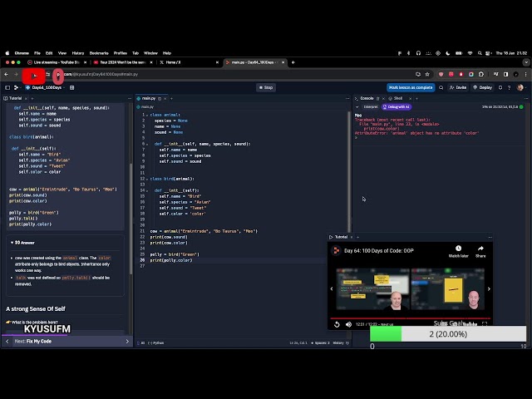Add new tab beside main.py
The image size is (532, 399).
(x=172, y=99)
